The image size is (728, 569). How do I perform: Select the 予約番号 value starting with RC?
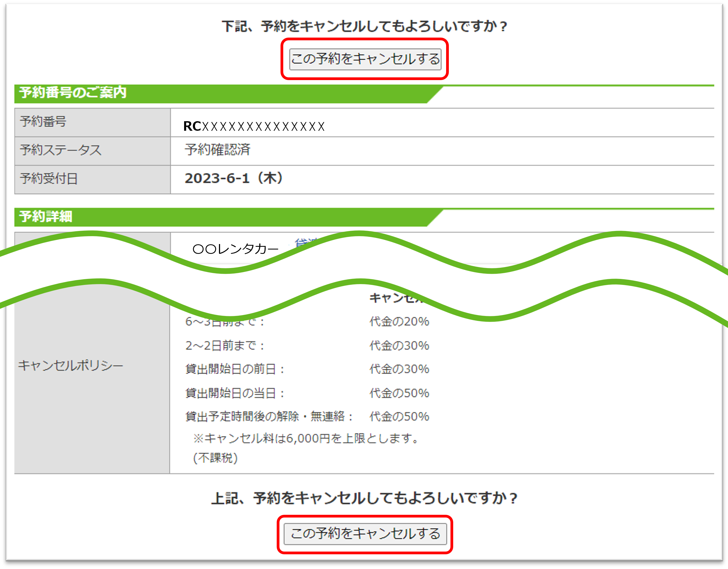click(253, 127)
